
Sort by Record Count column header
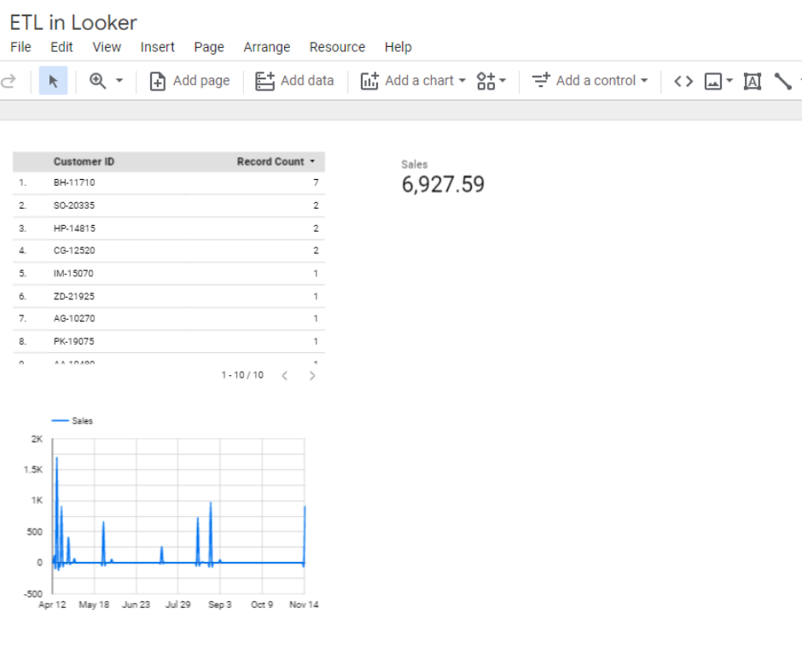(x=270, y=162)
